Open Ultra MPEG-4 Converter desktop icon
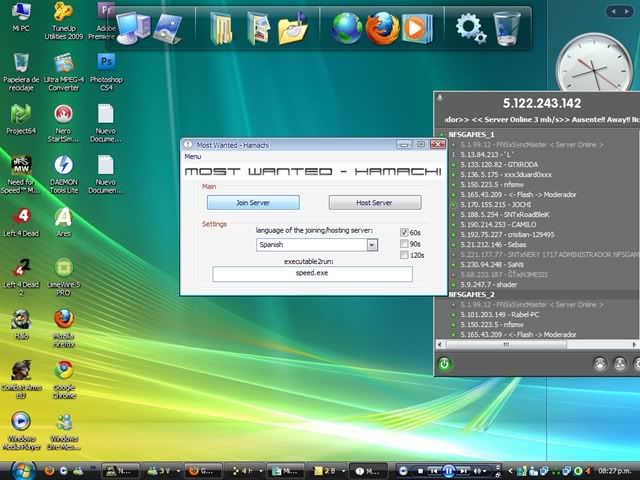This screenshot has height=480, width=640. [64, 72]
